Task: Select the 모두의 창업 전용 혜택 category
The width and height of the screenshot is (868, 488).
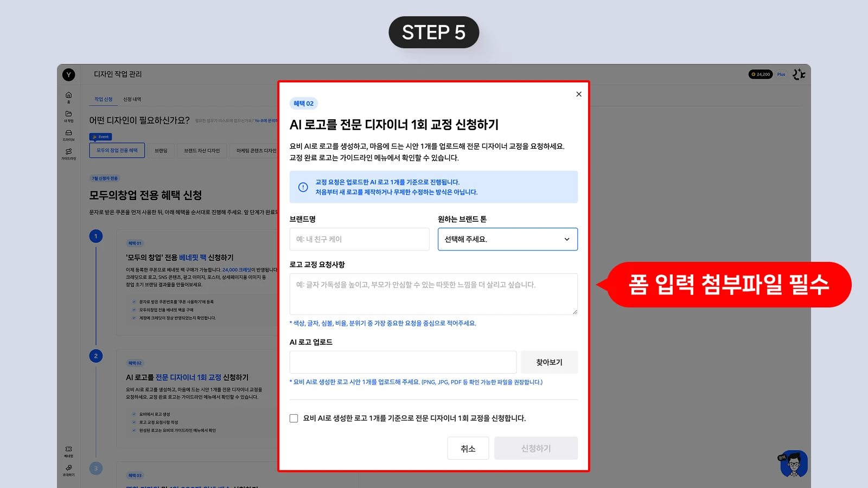Action: pos(117,151)
